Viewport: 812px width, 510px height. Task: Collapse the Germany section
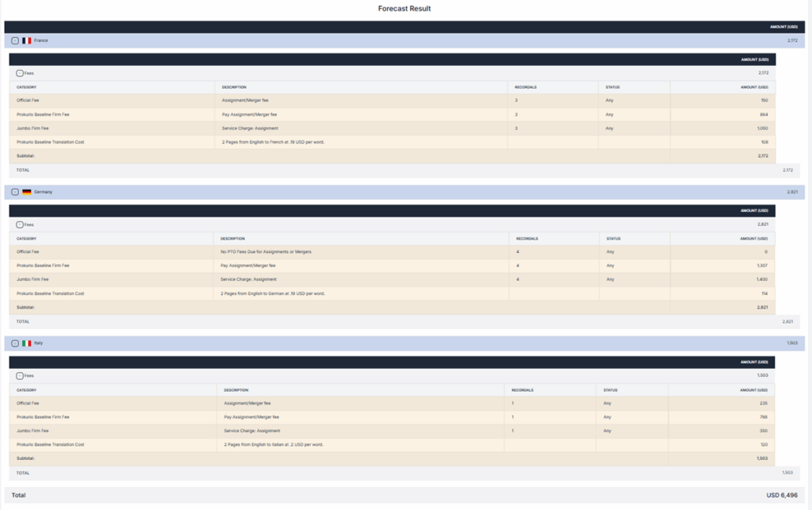point(13,191)
